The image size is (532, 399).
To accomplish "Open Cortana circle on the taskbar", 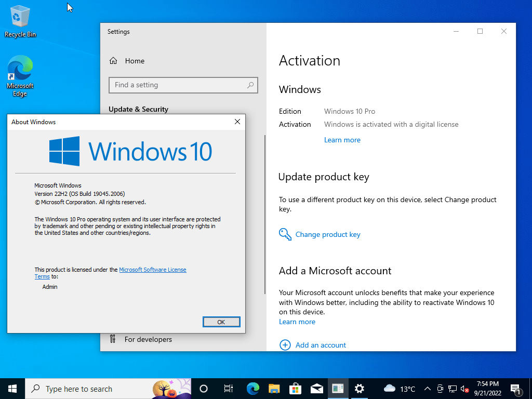I will click(204, 389).
